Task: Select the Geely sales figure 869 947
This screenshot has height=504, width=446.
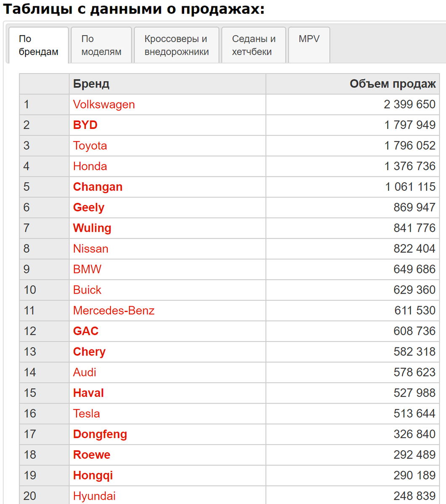Action: [414, 207]
